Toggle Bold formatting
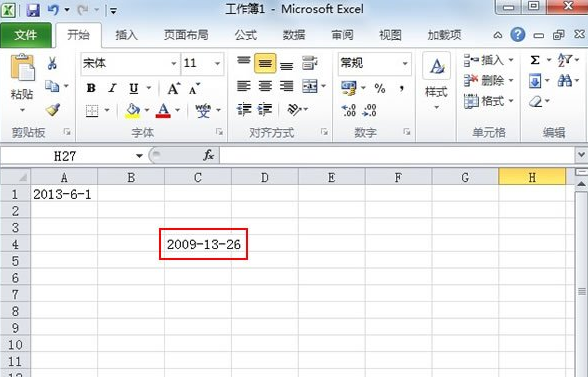This screenshot has height=377, width=588. [x=91, y=88]
